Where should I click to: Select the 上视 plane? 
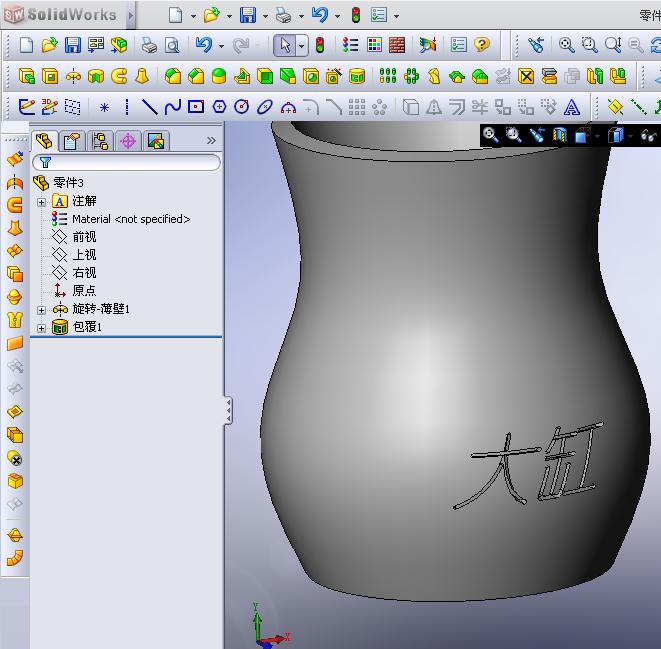pos(74,255)
